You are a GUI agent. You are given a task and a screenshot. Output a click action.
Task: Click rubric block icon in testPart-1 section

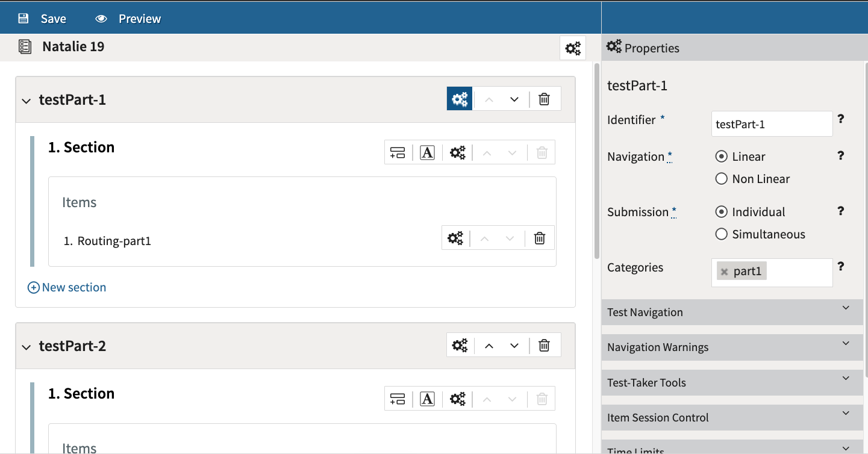click(427, 153)
